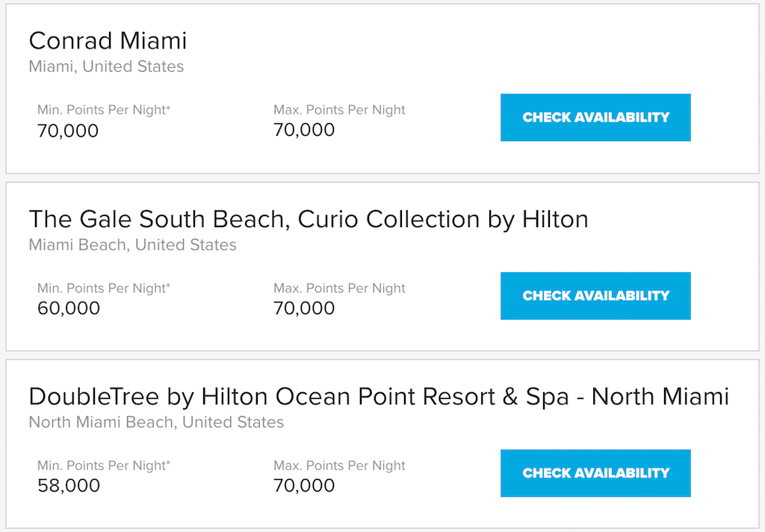Open The Gale South Beach, Curio Collection title
765x532 pixels.
(x=309, y=219)
